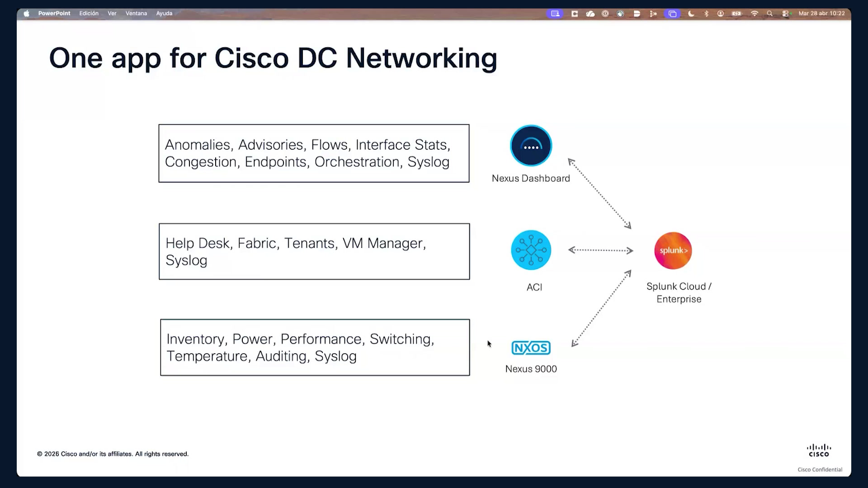Click the Nexus 9000 label

(x=531, y=369)
